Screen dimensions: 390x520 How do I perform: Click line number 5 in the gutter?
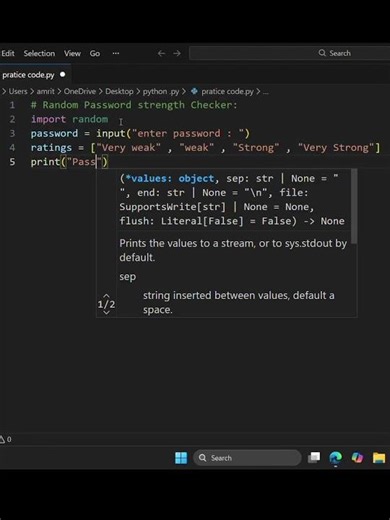pos(12,162)
